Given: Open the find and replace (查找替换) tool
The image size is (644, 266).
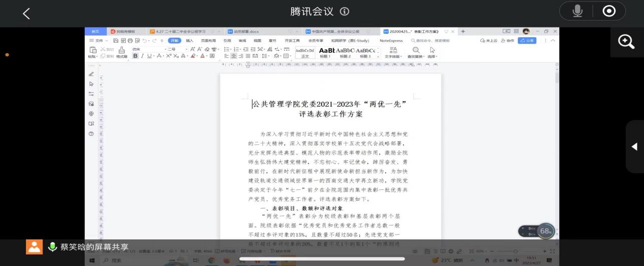Looking at the screenshot, I should point(416,52).
